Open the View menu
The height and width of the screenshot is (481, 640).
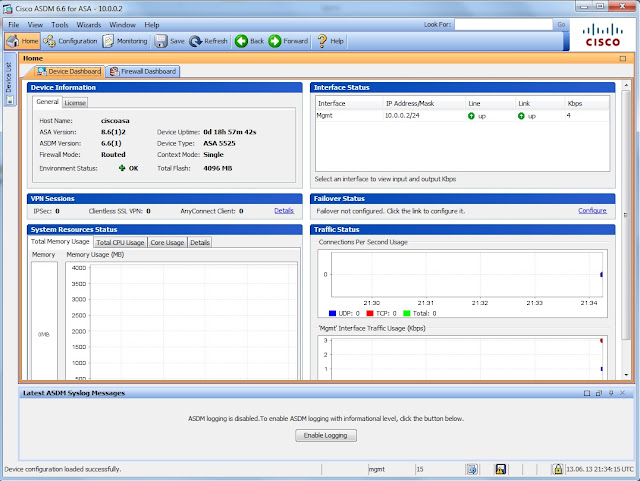tap(35, 25)
